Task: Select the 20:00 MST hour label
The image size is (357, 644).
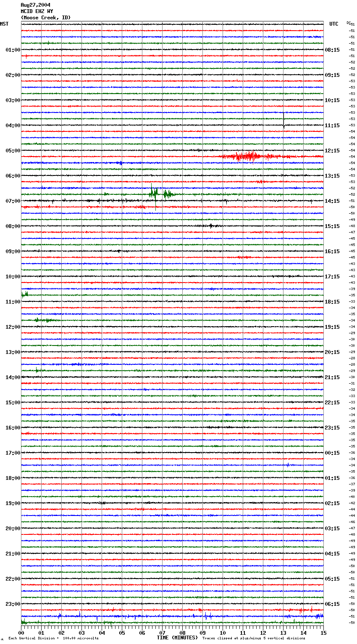Action: point(13,529)
